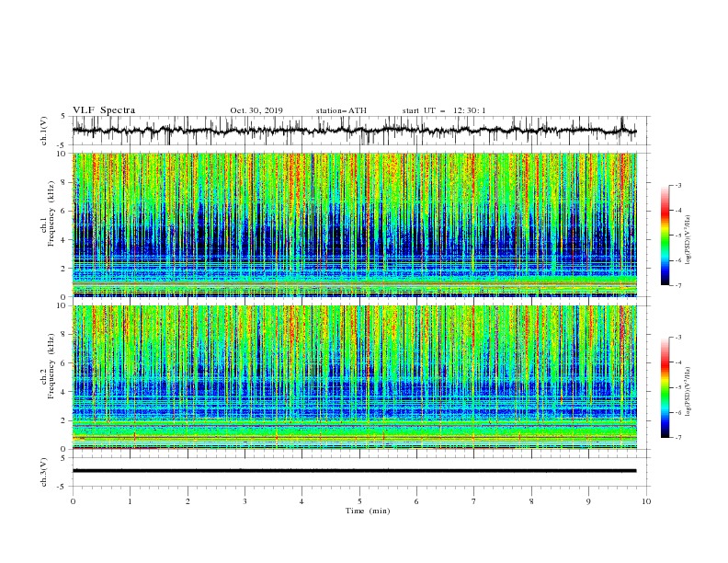
Task: Click the ch.1 voltage waveform trace
Action: (354, 131)
